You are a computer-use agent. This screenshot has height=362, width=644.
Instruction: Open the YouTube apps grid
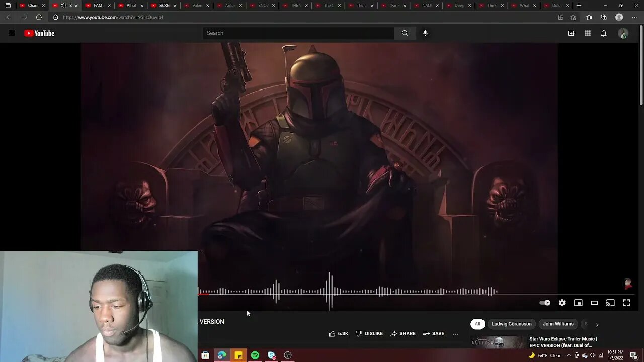pyautogui.click(x=588, y=33)
